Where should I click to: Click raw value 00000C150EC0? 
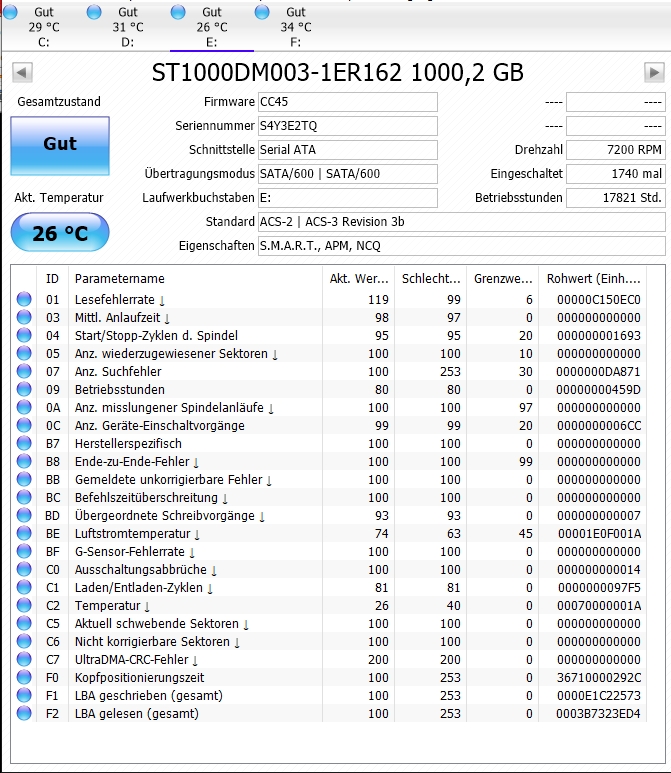[599, 300]
